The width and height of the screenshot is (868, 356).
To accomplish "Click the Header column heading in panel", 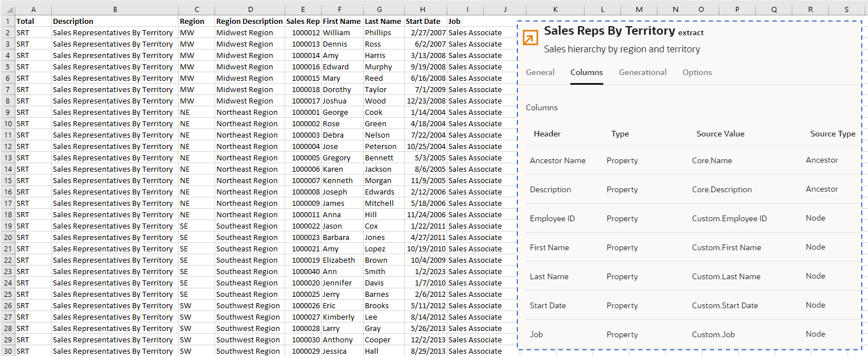I will tap(547, 134).
